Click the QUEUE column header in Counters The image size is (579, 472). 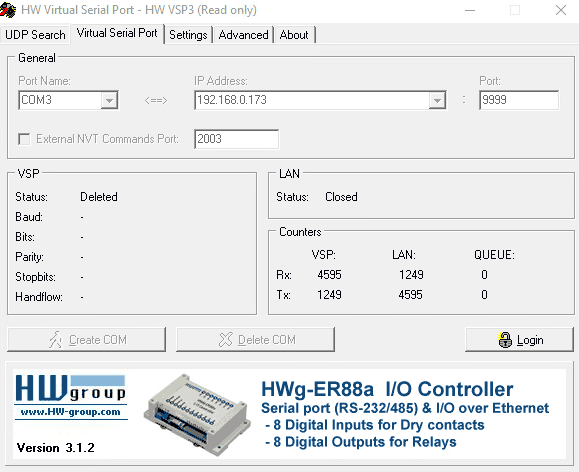494,254
